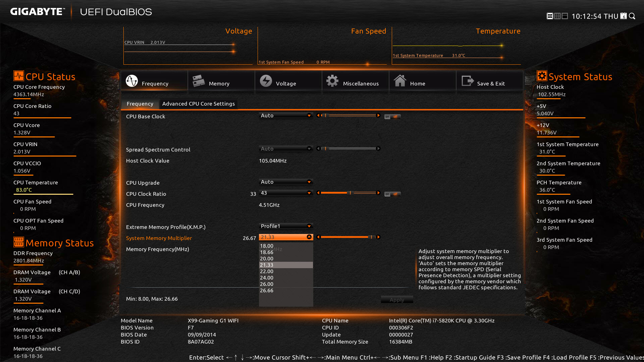Click the 10:12:54 THU clock display
644x362 pixels.
click(x=595, y=16)
